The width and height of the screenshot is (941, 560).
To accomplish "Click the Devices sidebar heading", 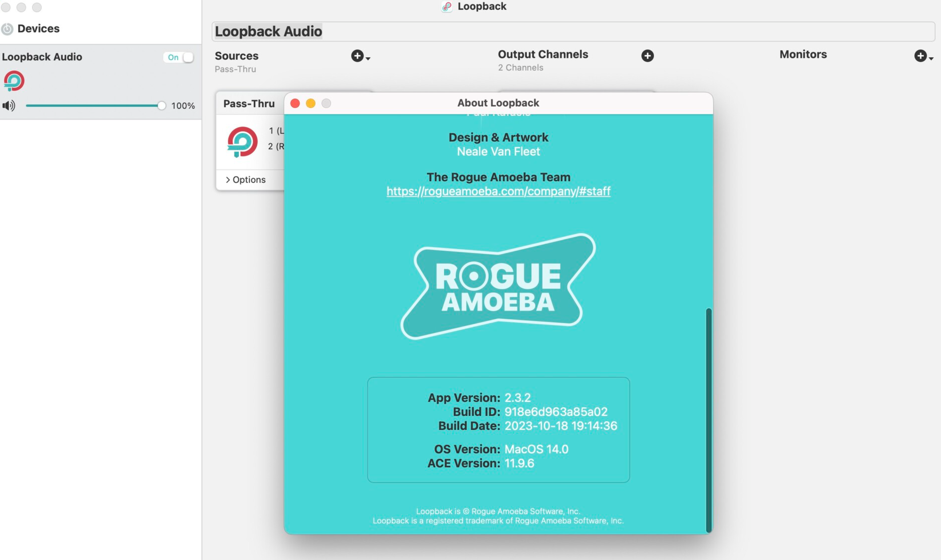I will click(38, 29).
